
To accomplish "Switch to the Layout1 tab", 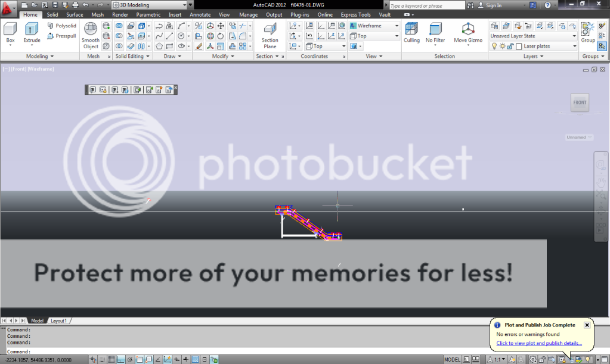I will coord(58,321).
